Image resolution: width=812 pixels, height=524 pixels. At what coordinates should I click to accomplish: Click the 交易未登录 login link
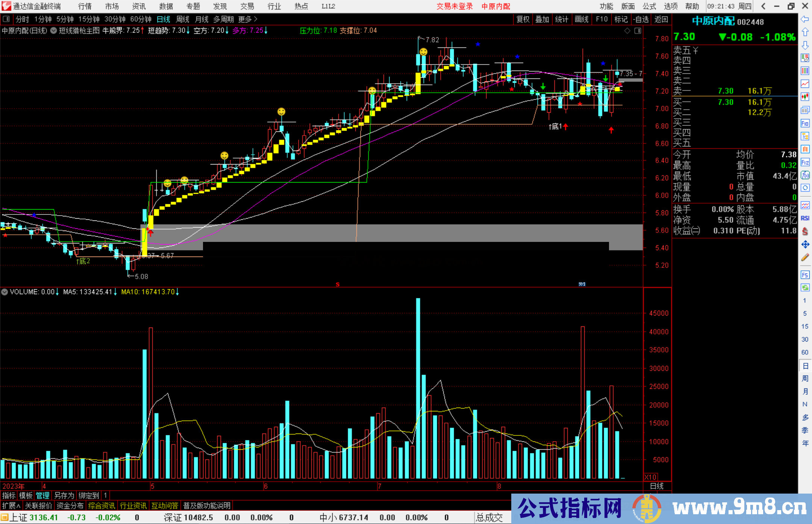[x=454, y=6]
